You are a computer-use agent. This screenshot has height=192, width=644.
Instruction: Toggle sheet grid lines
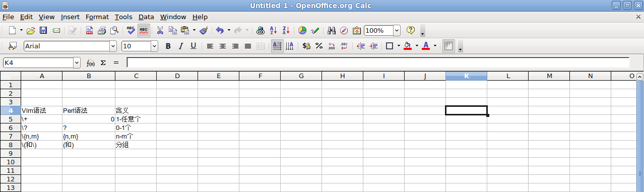(448, 46)
